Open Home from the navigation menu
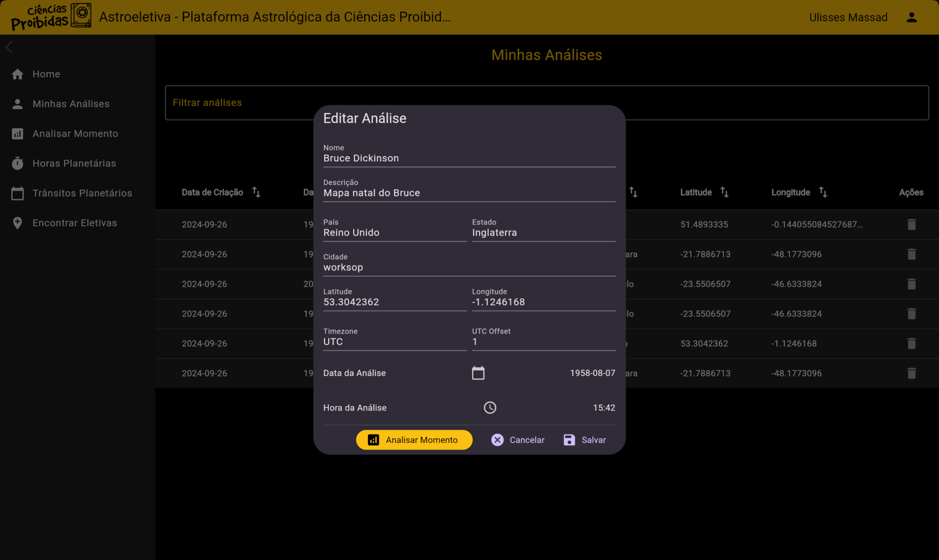 [46, 74]
